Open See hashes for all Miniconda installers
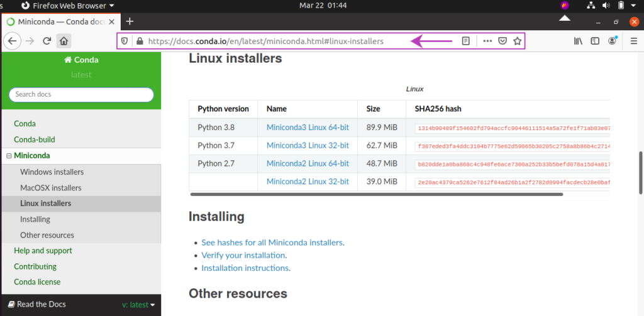 (272, 242)
